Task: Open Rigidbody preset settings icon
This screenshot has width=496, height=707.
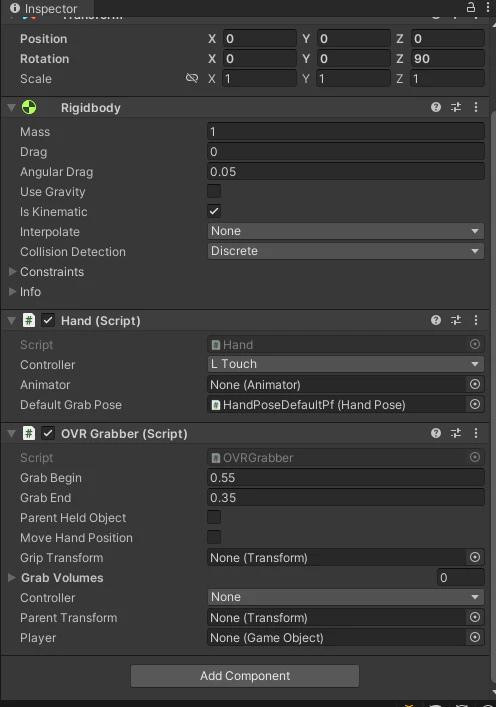Action: [x=456, y=107]
